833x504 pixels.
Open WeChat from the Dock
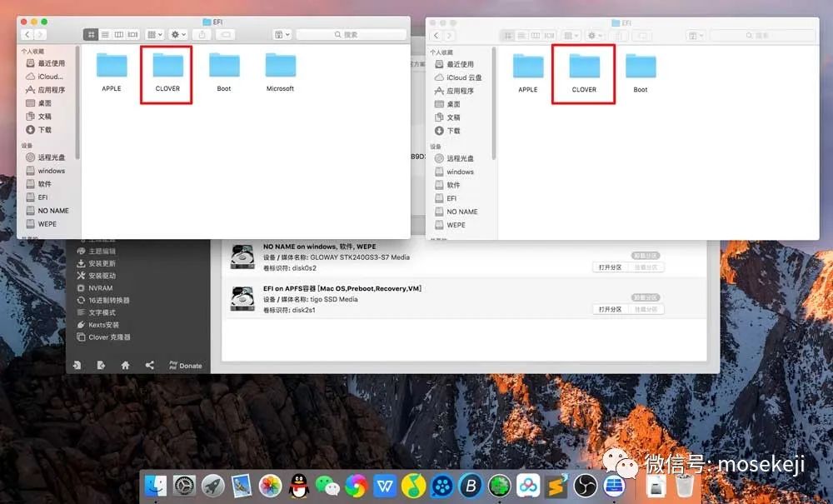coord(327,486)
